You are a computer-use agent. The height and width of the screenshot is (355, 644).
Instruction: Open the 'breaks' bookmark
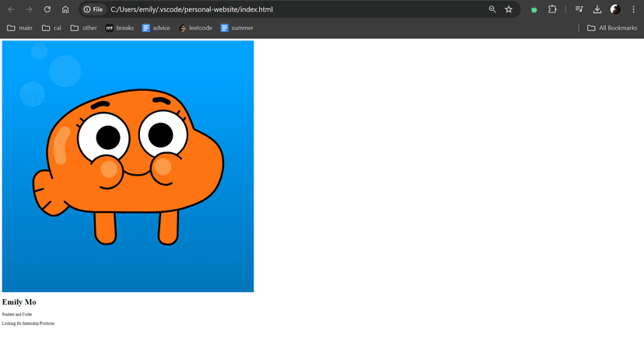pos(120,28)
